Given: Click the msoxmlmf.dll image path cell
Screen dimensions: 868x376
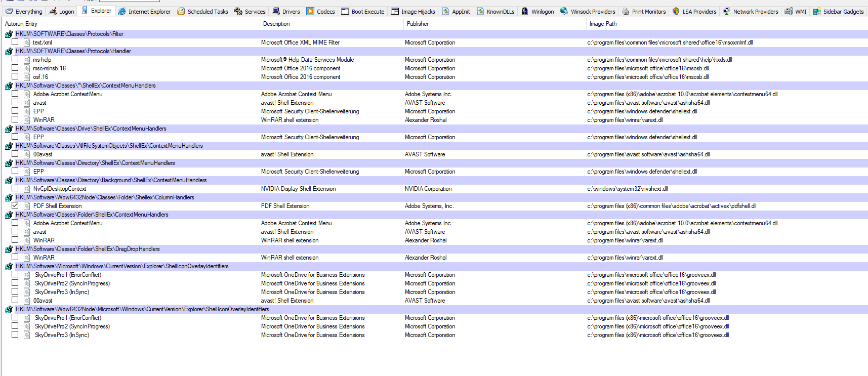Looking at the screenshot, I should [670, 43].
